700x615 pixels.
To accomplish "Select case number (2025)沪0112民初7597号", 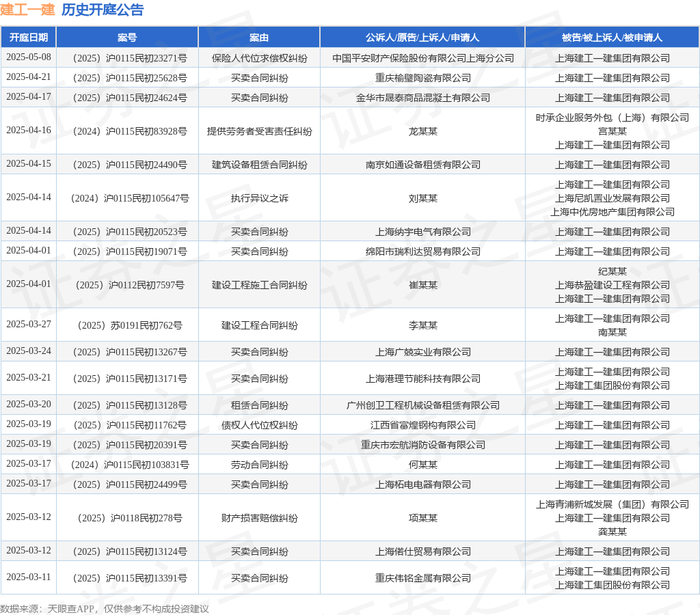I will [127, 285].
